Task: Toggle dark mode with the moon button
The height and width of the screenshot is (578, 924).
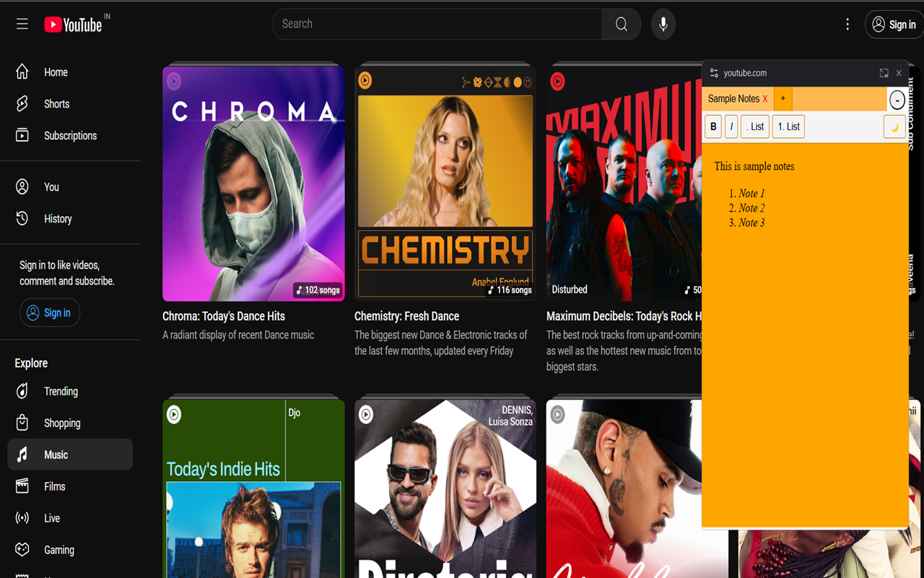Action: [894, 126]
